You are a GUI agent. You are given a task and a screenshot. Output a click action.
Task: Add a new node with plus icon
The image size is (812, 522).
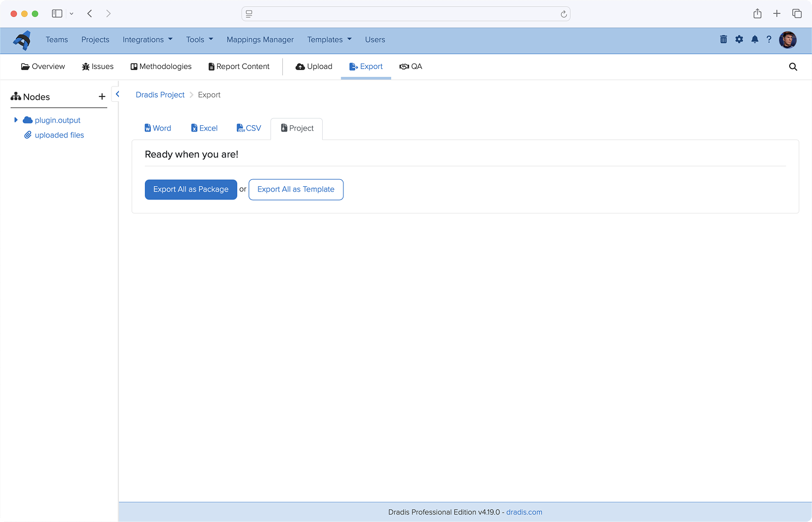(x=102, y=97)
